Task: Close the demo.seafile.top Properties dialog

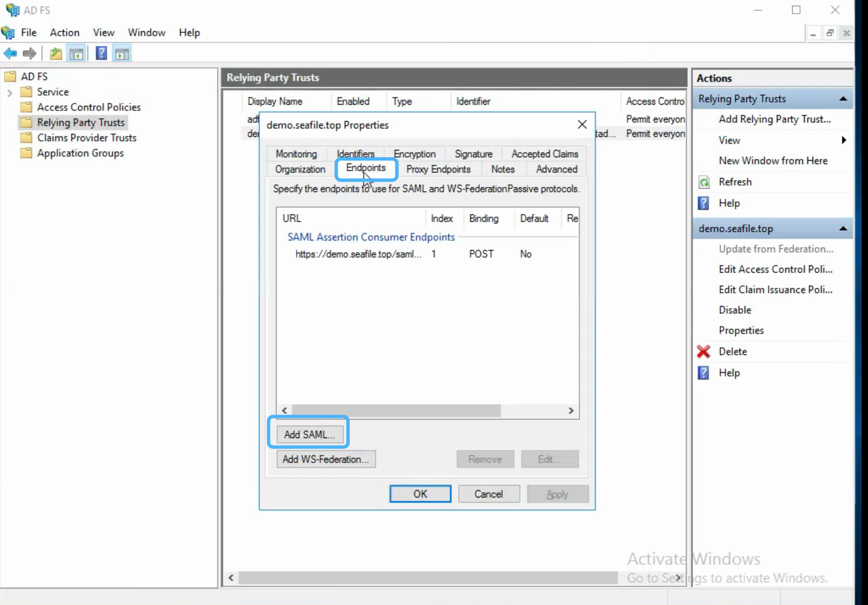Action: 582,124
